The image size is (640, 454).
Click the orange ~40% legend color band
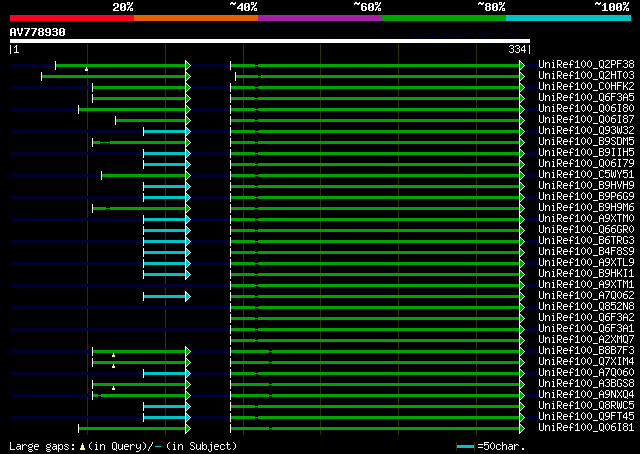(195, 18)
